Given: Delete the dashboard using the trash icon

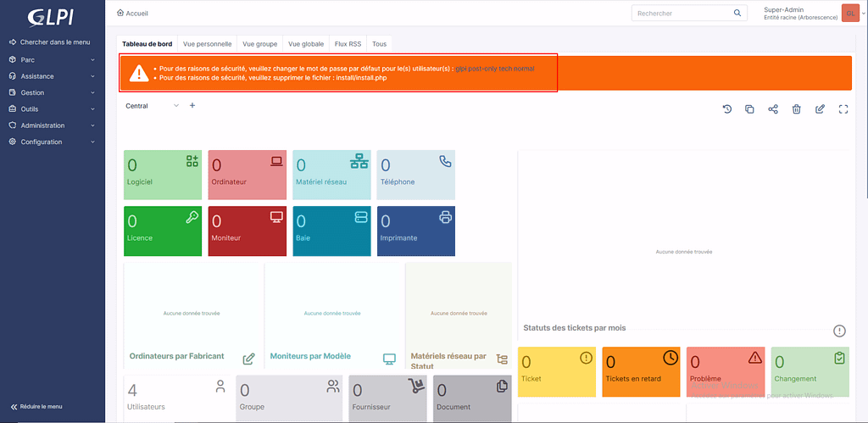Looking at the screenshot, I should 796,109.
